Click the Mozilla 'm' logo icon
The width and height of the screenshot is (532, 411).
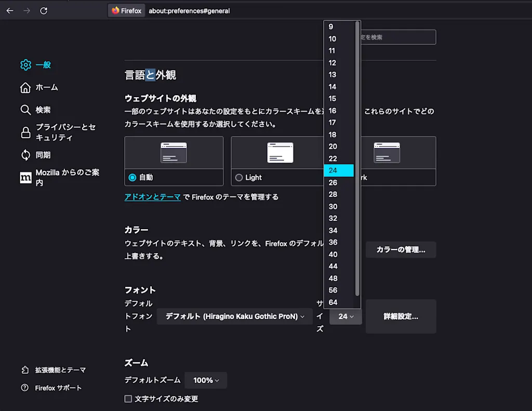pyautogui.click(x=26, y=178)
